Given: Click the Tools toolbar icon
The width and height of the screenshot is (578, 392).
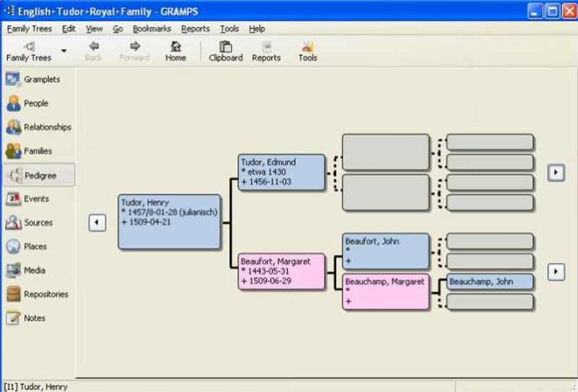Looking at the screenshot, I should tap(308, 51).
